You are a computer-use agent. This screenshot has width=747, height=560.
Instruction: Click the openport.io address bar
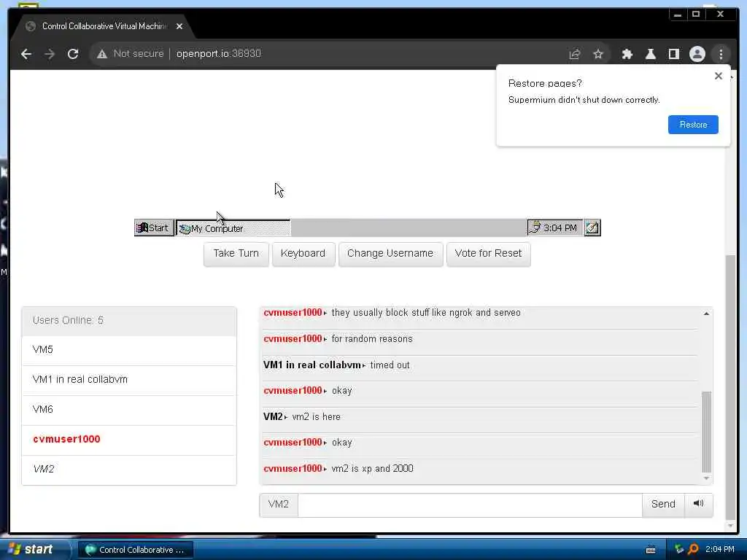click(x=218, y=53)
